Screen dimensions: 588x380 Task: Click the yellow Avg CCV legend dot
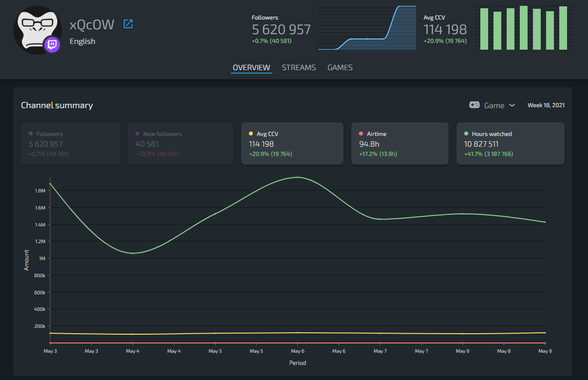click(251, 133)
